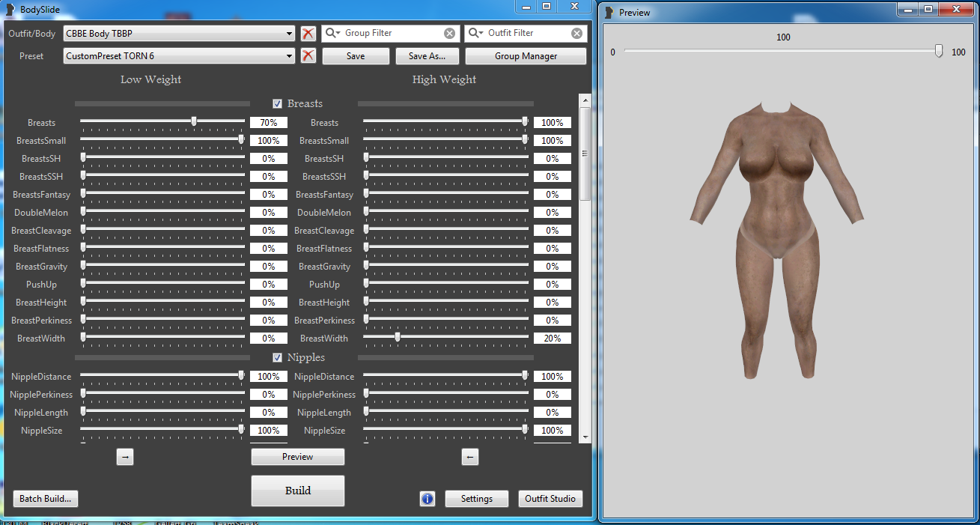This screenshot has width=980, height=525.
Task: Toggle the Nipples category checkbox
Action: [278, 358]
